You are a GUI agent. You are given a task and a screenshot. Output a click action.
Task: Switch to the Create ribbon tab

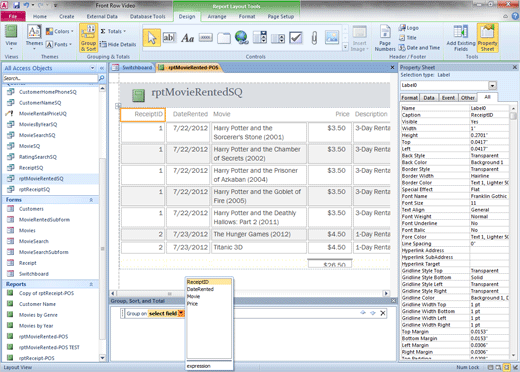pos(67,16)
